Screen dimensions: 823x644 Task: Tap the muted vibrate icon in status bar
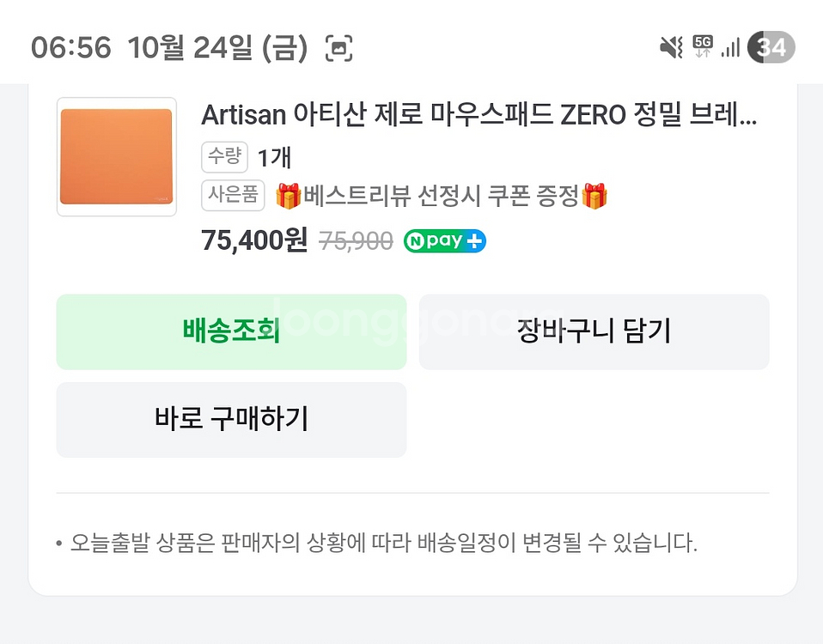coord(671,47)
